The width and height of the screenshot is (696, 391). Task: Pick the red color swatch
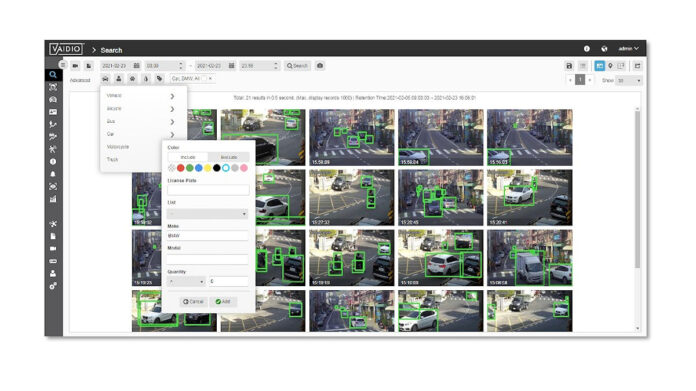click(181, 168)
